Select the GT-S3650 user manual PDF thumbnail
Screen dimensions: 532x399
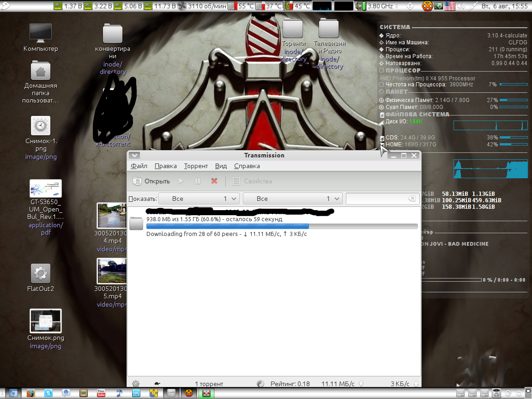46,188
